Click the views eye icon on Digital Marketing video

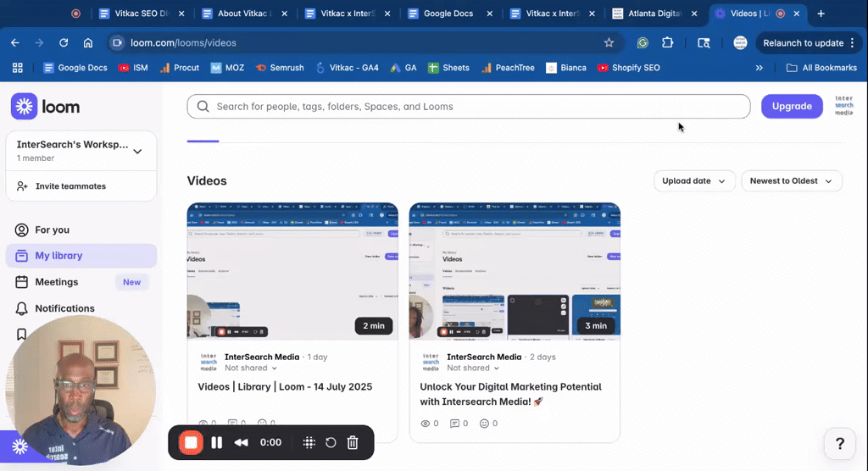pyautogui.click(x=426, y=424)
